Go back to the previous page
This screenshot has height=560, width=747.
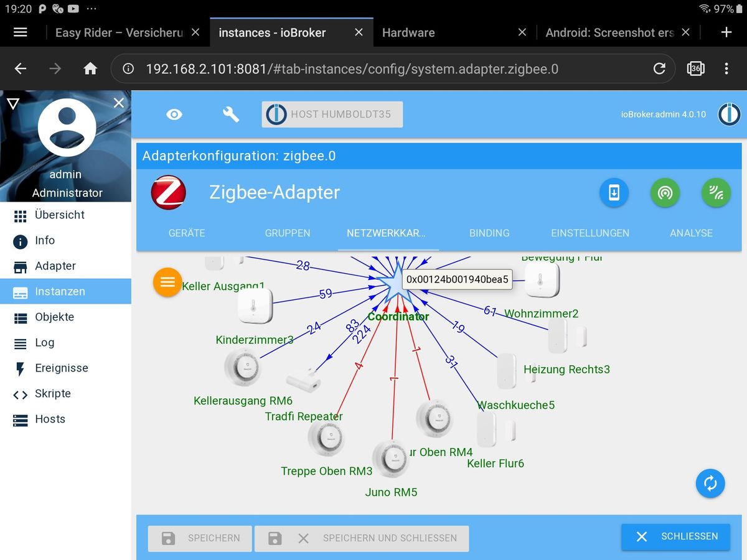tap(21, 68)
